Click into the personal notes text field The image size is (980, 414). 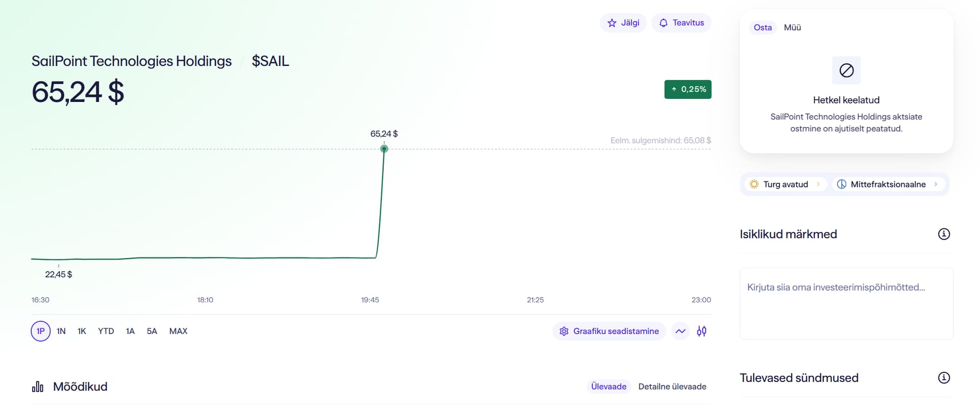pos(846,304)
